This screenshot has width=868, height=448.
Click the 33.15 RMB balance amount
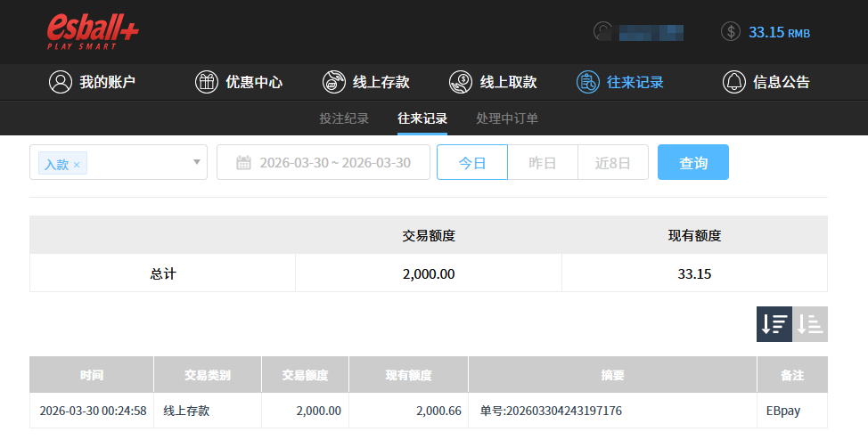tap(778, 32)
